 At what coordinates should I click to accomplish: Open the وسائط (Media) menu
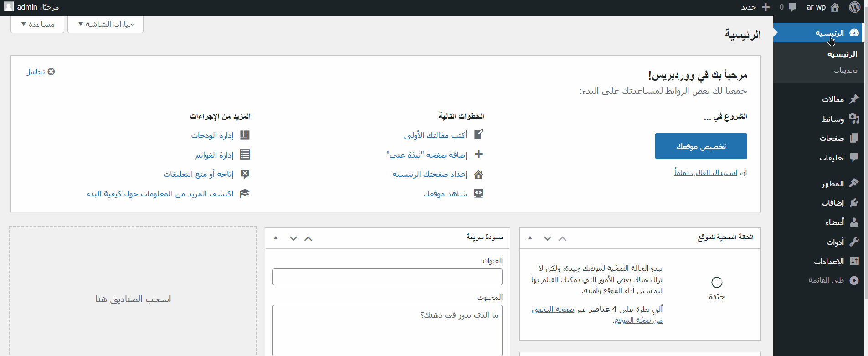(x=833, y=119)
